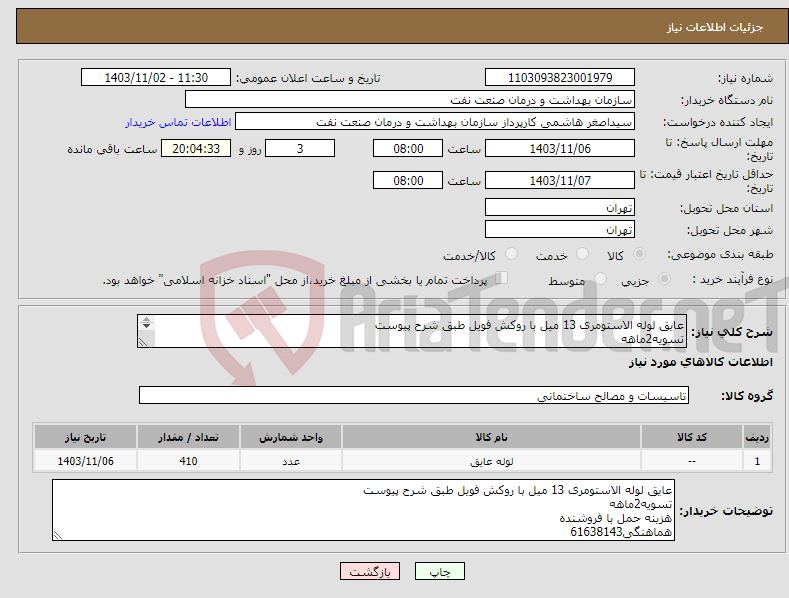Click price validity date 1403/11/07 field
Image resolution: width=789 pixels, height=598 pixels.
tap(560, 180)
